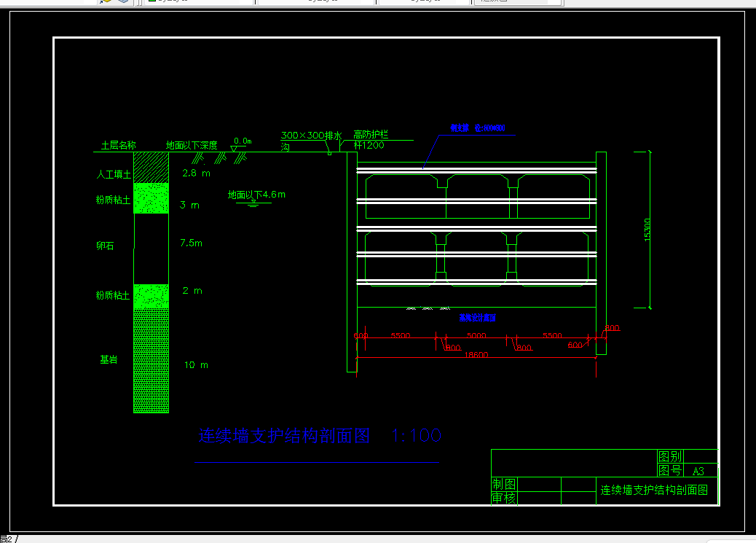Screen dimensions: 756x543
Task: Select the 粉质粘土 label beside 2 m
Action: tap(113, 295)
